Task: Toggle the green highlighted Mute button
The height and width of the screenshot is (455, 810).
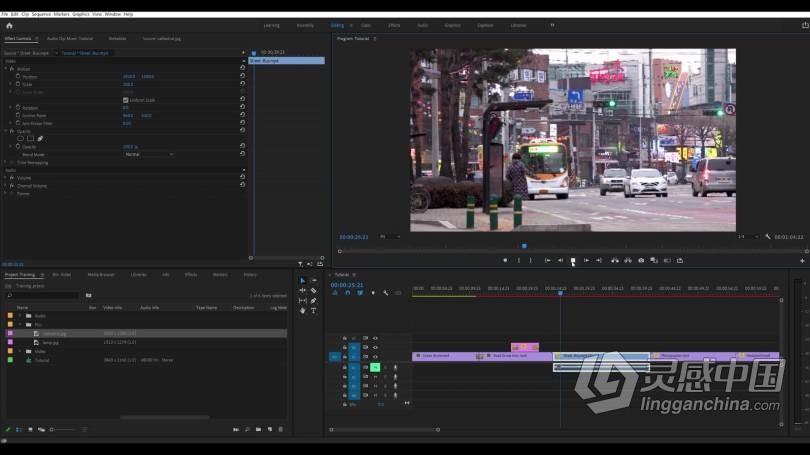Action: [375, 367]
